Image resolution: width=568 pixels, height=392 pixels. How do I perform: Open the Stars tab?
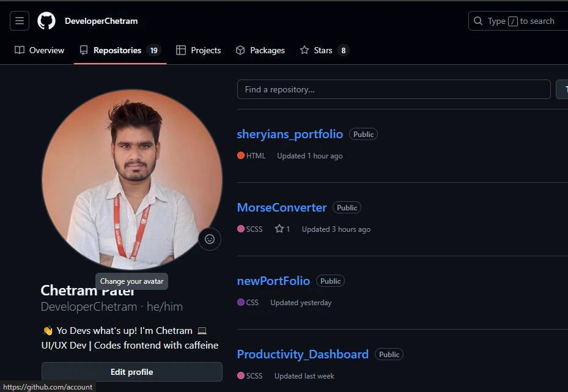pos(324,50)
